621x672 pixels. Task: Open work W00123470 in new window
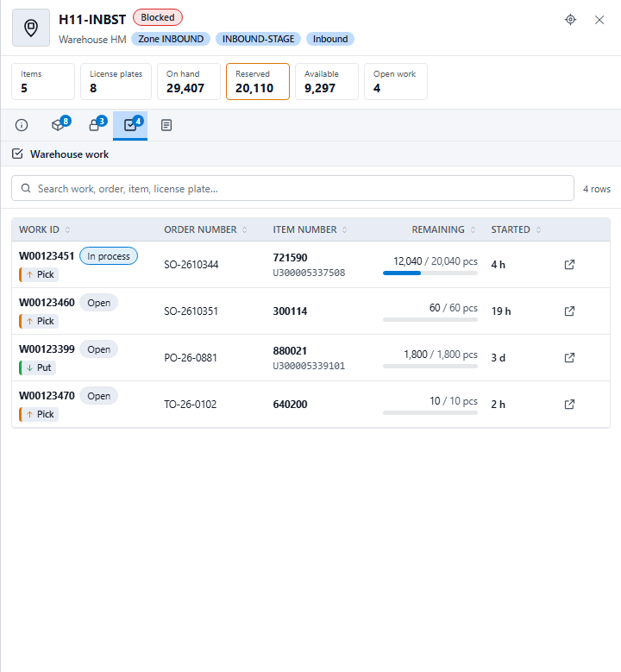point(569,404)
